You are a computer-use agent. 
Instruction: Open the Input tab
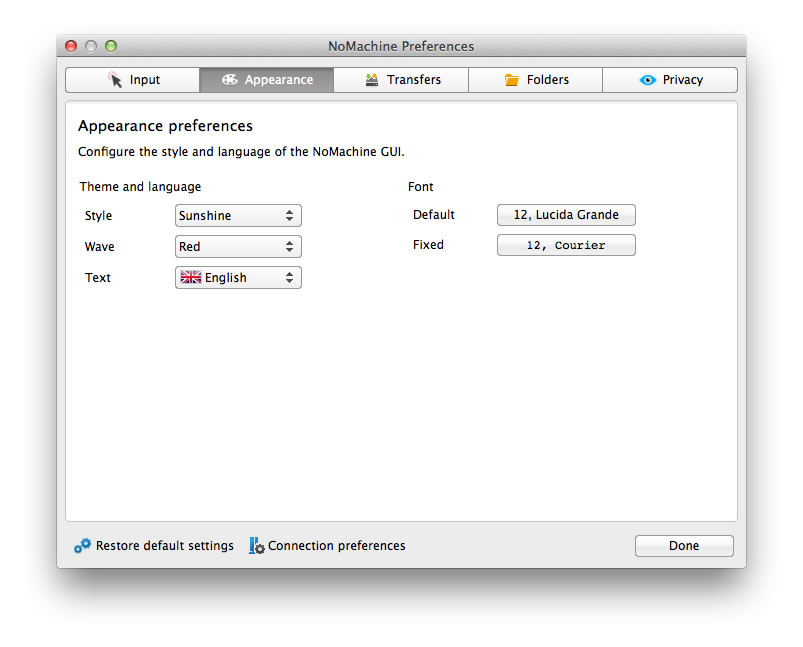(133, 80)
